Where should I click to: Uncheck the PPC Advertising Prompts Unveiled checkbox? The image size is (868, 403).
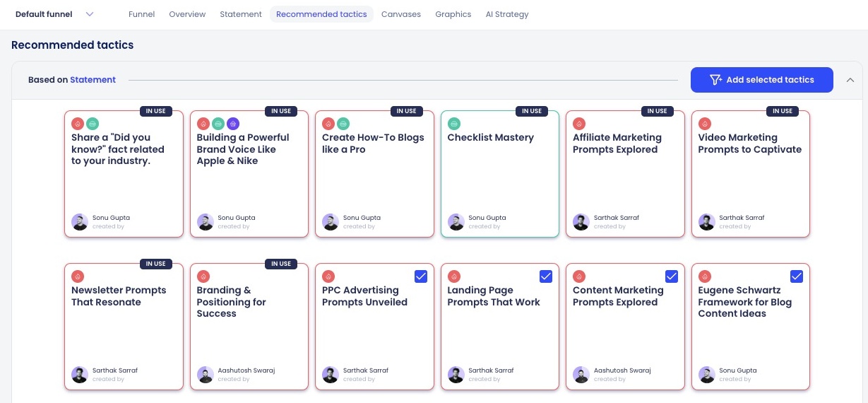click(420, 276)
